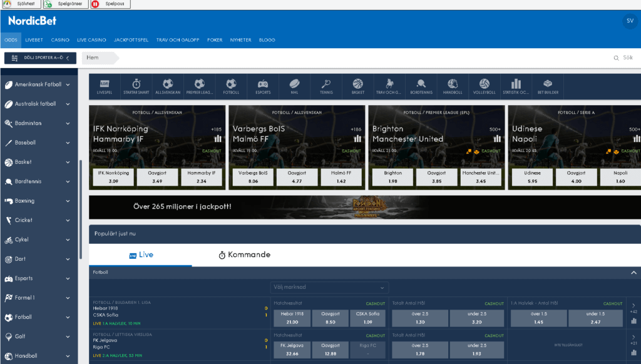This screenshot has height=364, width=641.
Task: Go to Jackpottspel menu
Action: coord(131,40)
